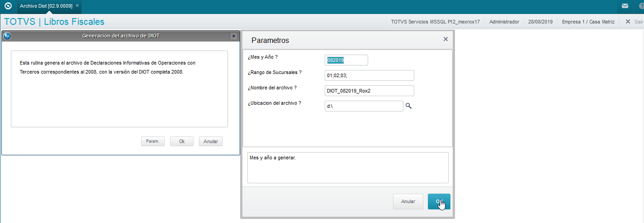Viewport: 644px width, 223px height.
Task: Click the 28/08/2019 date label
Action: (x=540, y=21)
